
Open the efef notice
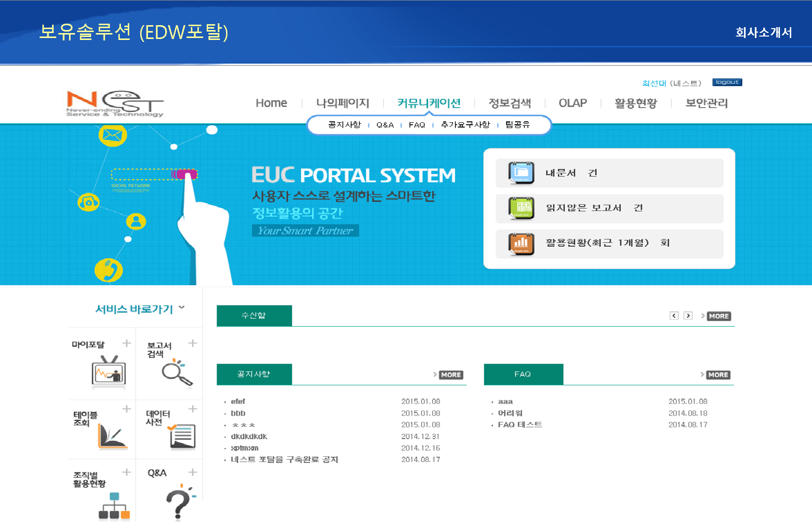click(x=239, y=401)
